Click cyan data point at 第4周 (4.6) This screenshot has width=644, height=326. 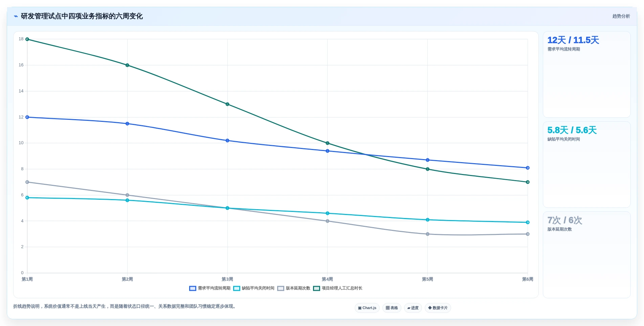click(x=328, y=213)
